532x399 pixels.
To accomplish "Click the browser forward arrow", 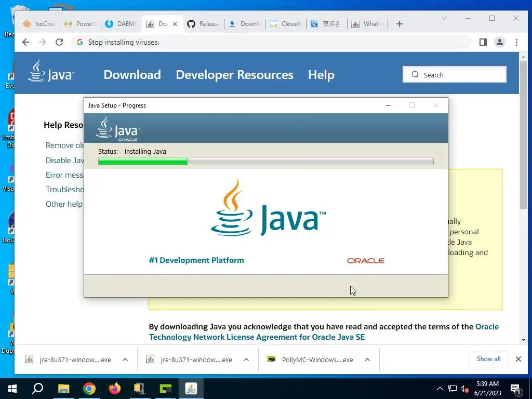I will pyautogui.click(x=43, y=42).
